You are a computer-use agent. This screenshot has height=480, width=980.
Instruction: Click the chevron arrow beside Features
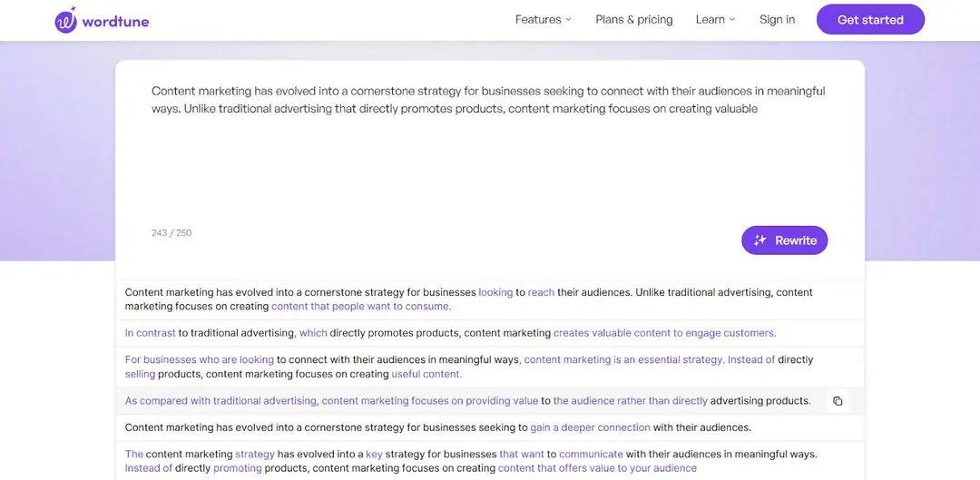click(x=569, y=20)
